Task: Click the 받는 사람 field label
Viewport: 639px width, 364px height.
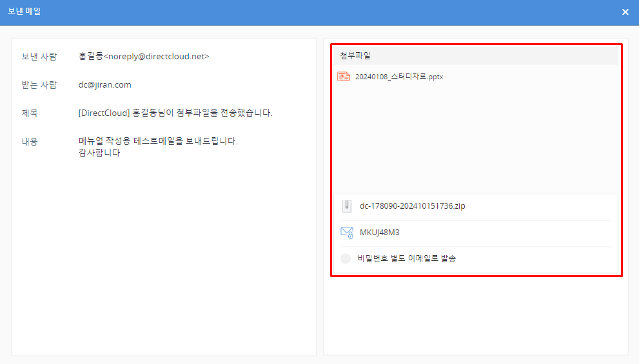Action: click(39, 85)
